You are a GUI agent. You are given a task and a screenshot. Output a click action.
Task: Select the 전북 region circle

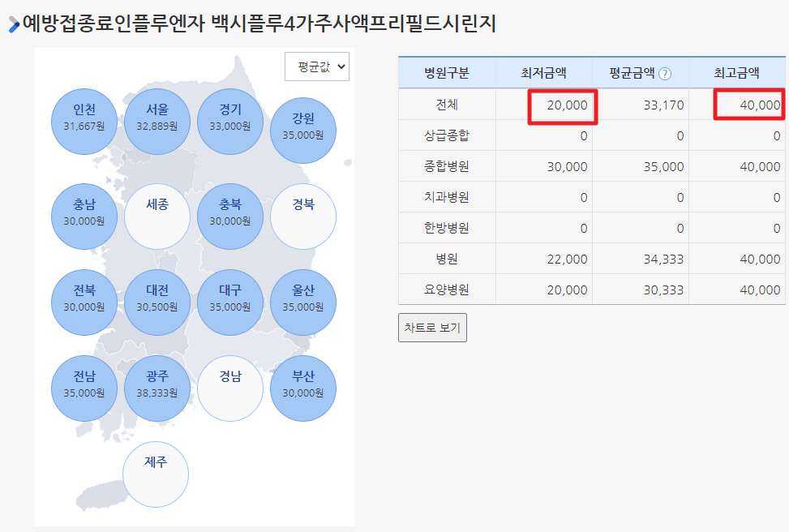[x=84, y=302]
